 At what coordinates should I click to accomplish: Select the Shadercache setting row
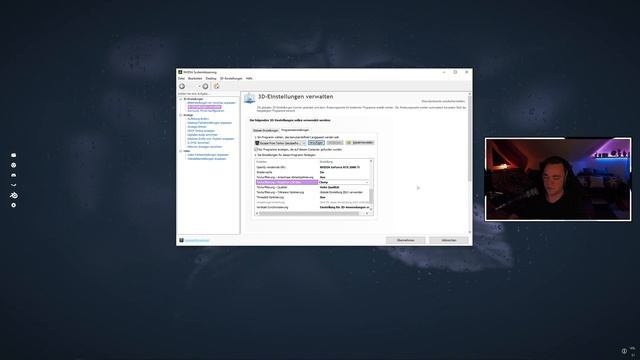pos(312,172)
